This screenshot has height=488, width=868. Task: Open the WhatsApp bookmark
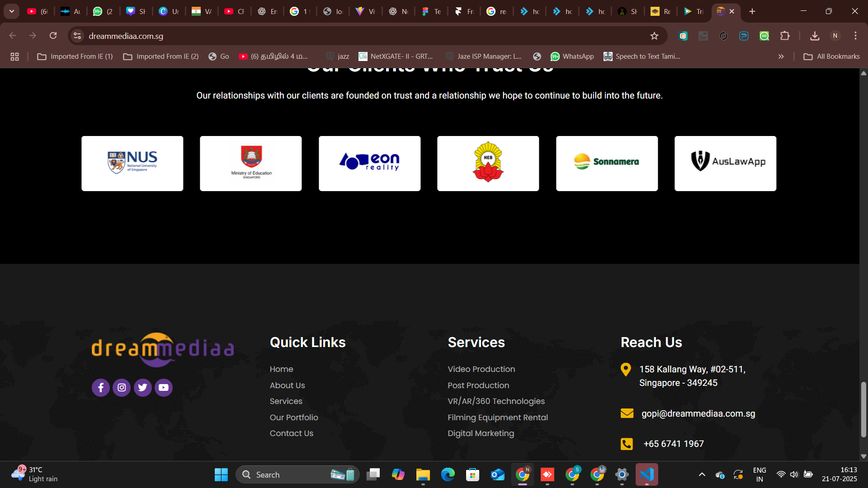click(x=572, y=56)
